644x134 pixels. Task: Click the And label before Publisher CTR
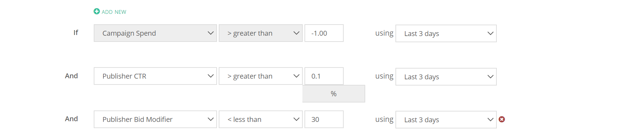coord(72,76)
